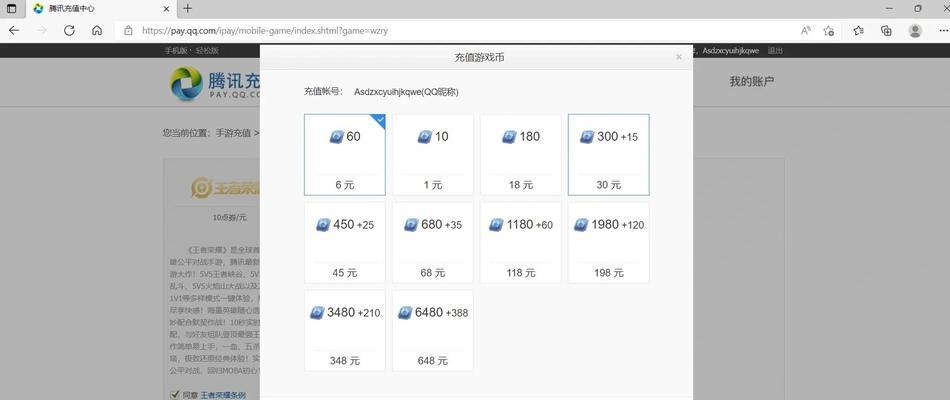950x400 pixels.
Task: Open the browser profile avatar
Action: click(915, 30)
